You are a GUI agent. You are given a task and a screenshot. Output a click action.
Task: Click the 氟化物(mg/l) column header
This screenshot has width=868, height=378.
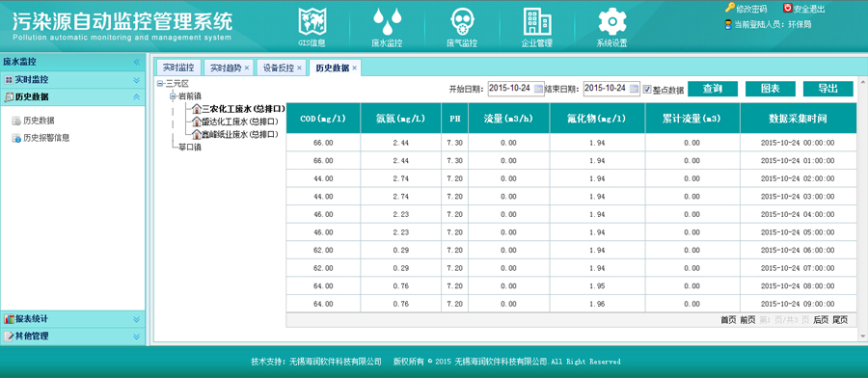coord(597,119)
